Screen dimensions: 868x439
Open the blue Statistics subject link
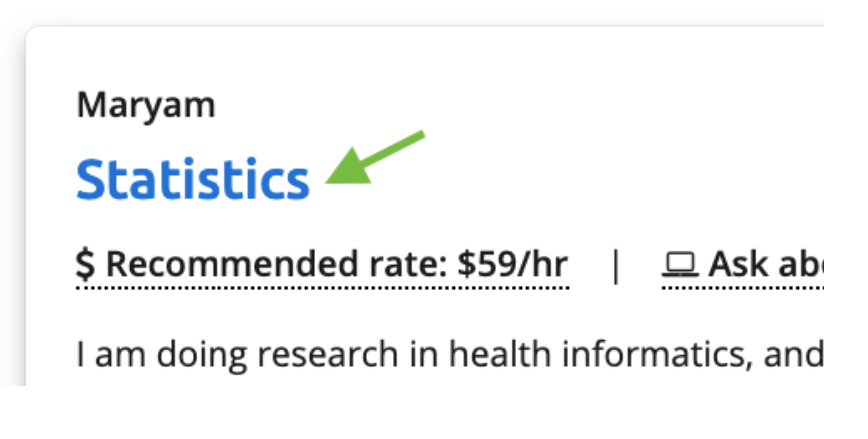click(193, 179)
